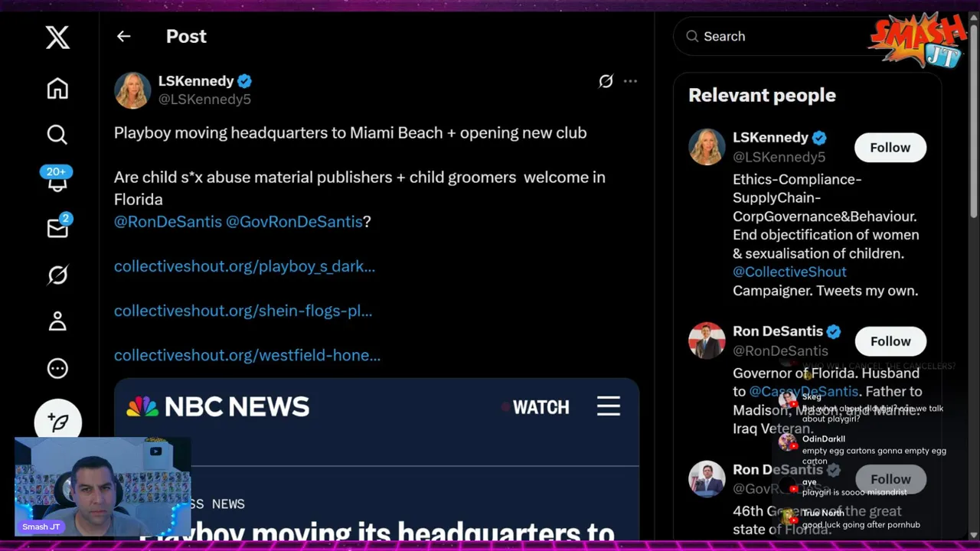This screenshot has width=980, height=551.
Task: Click the Smash JT webcam overlay
Action: click(x=102, y=487)
